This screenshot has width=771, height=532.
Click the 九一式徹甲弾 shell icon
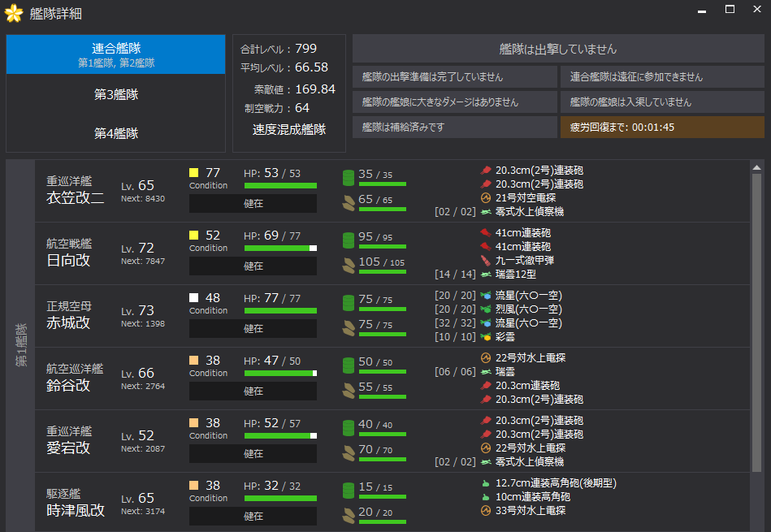click(x=486, y=260)
